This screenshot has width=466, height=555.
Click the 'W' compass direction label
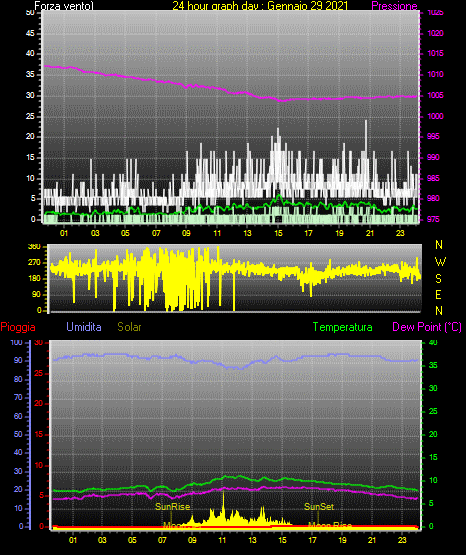pyautogui.click(x=440, y=262)
